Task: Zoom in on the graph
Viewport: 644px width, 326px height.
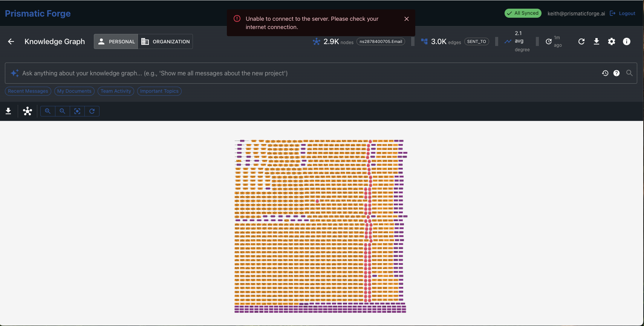Action: click(x=48, y=111)
